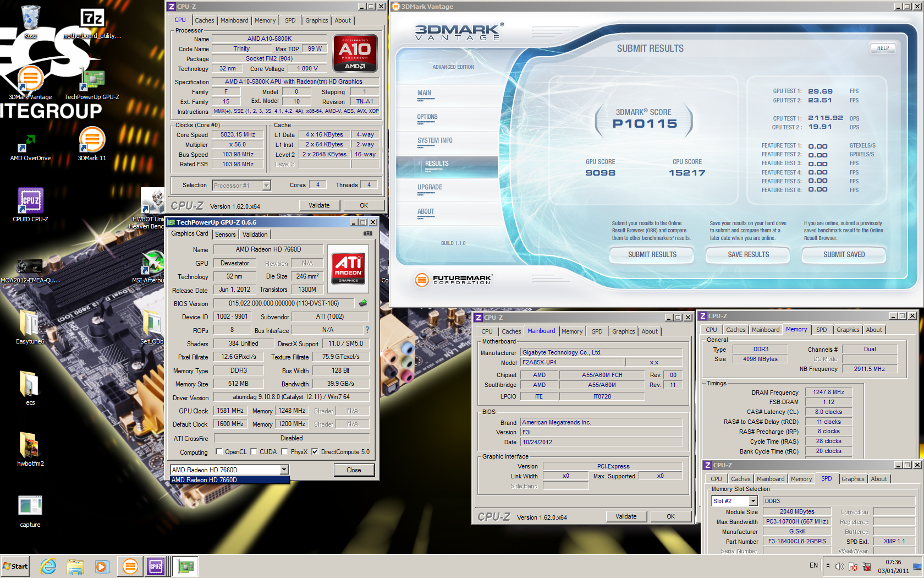Click the Core Speed 5823.15 MHz value
924x578 pixels.
238,135
